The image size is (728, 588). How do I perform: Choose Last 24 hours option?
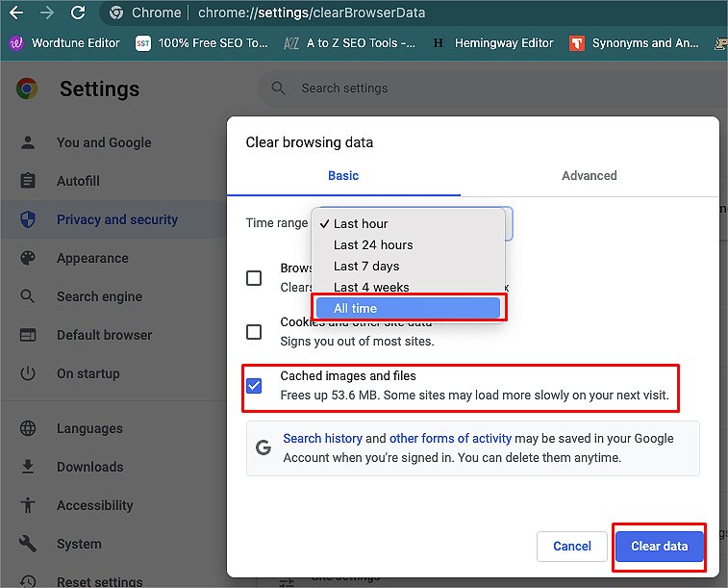point(373,244)
